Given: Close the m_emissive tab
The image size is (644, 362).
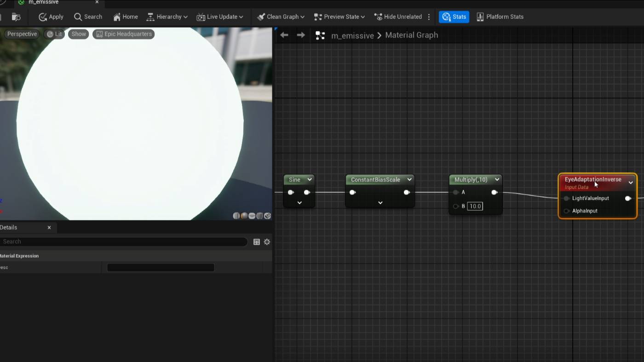Looking at the screenshot, I should pyautogui.click(x=97, y=2).
